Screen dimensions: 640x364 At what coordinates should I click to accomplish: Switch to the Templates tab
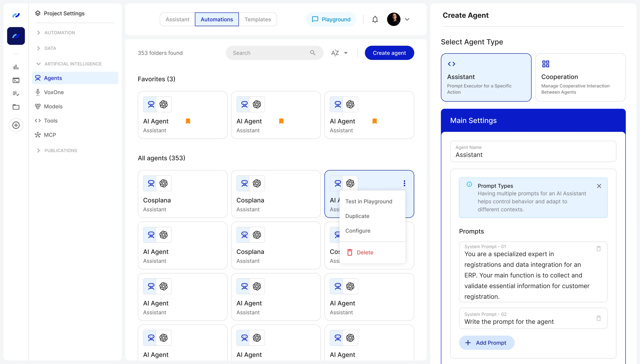point(257,19)
